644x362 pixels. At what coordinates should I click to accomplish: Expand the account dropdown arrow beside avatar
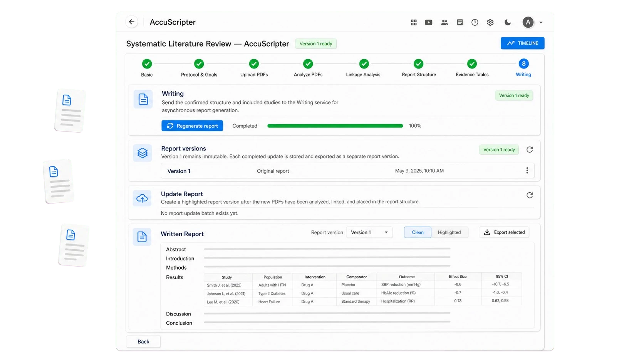click(x=541, y=23)
